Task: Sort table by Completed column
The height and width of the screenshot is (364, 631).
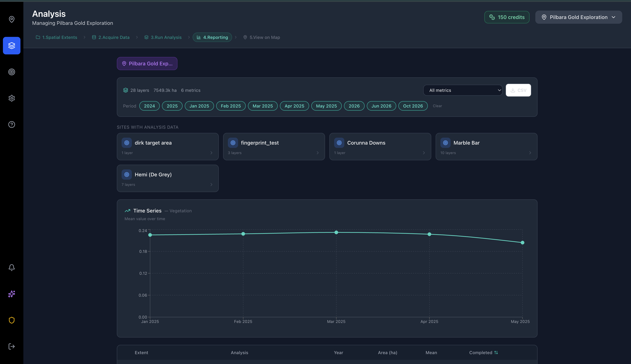Action: pos(483,352)
